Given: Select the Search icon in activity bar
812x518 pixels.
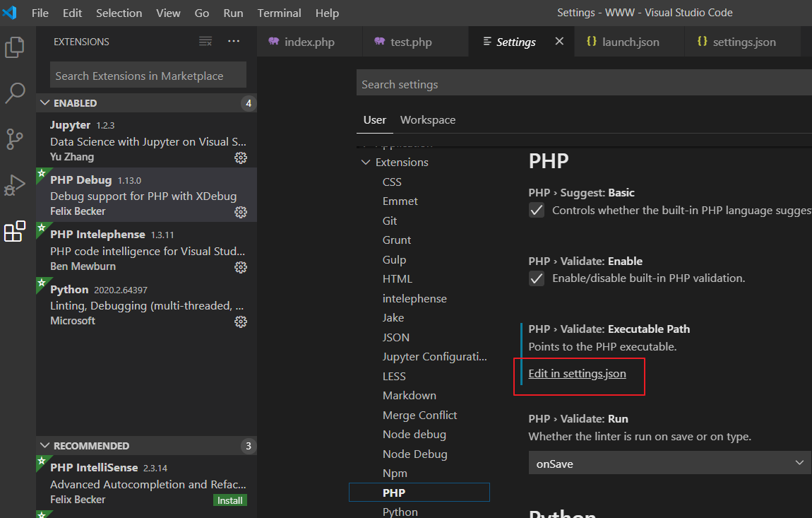Looking at the screenshot, I should click(15, 93).
